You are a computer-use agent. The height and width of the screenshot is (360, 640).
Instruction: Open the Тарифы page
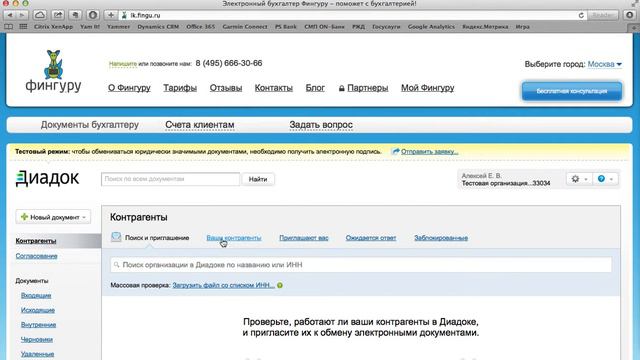[180, 88]
